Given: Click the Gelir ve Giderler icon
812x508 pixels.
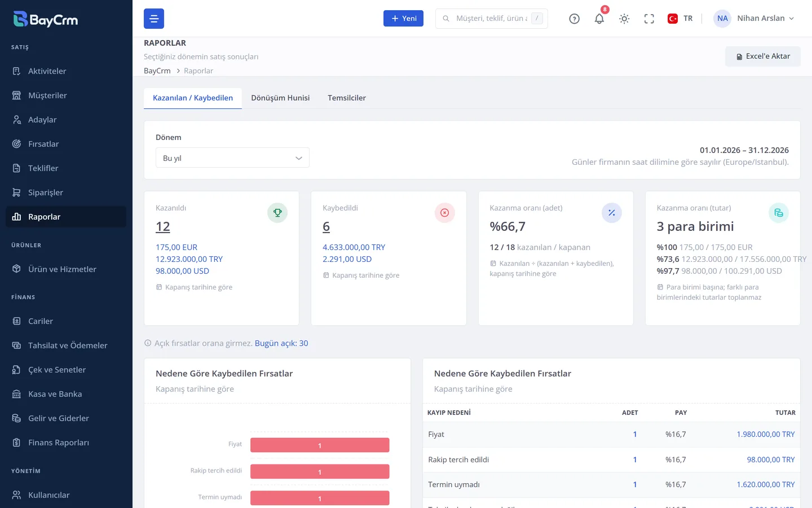Looking at the screenshot, I should [x=17, y=418].
